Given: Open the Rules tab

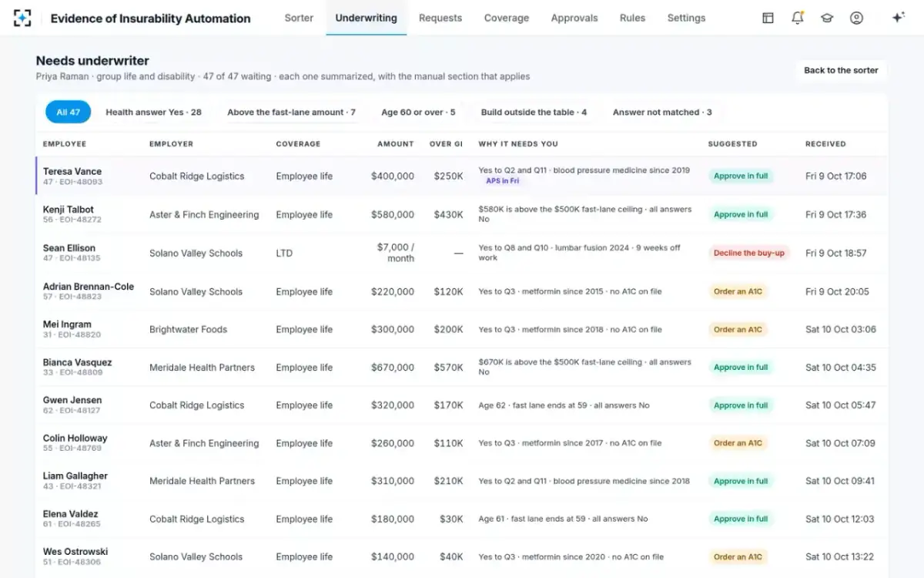Looking at the screenshot, I should (632, 18).
